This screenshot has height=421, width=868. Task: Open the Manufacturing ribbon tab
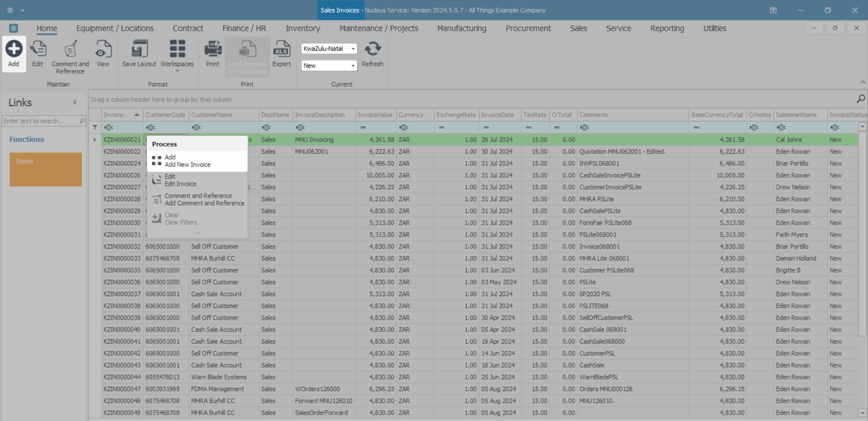pos(462,28)
